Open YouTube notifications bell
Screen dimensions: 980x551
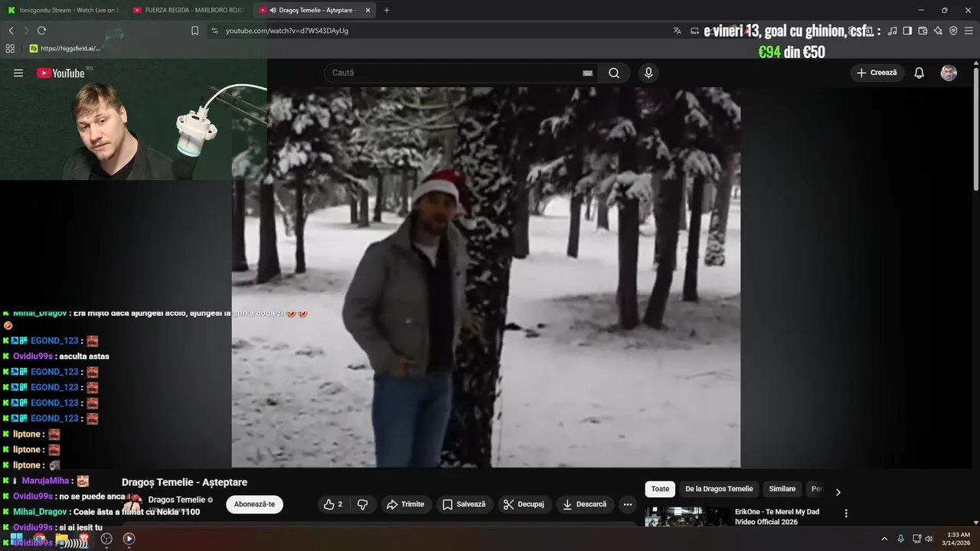click(920, 73)
